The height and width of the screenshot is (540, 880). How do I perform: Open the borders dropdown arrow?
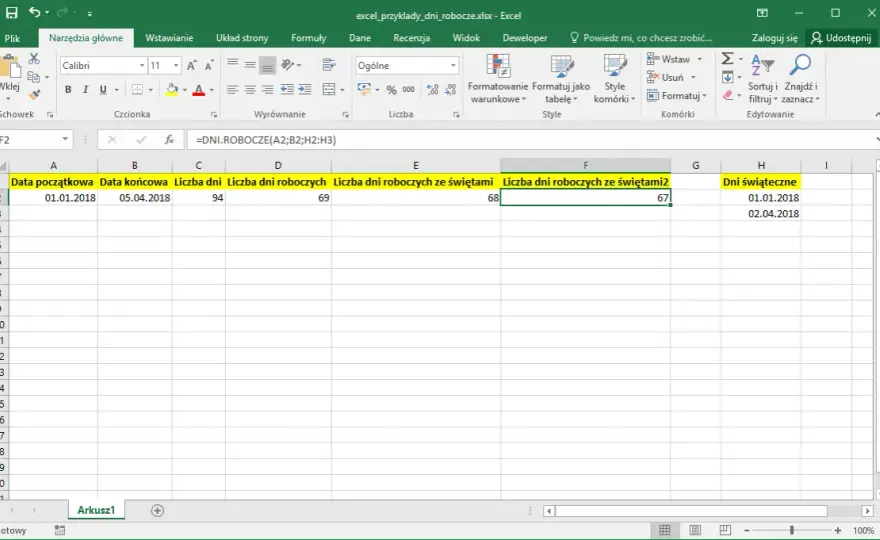tap(150, 90)
